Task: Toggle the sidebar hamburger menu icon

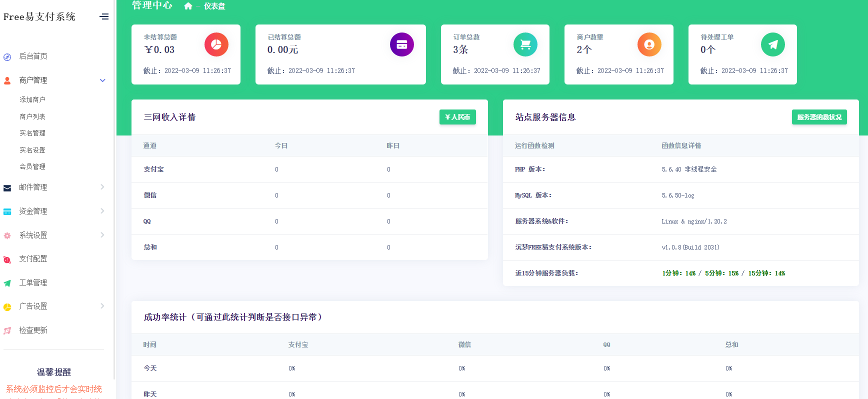Action: 104,16
